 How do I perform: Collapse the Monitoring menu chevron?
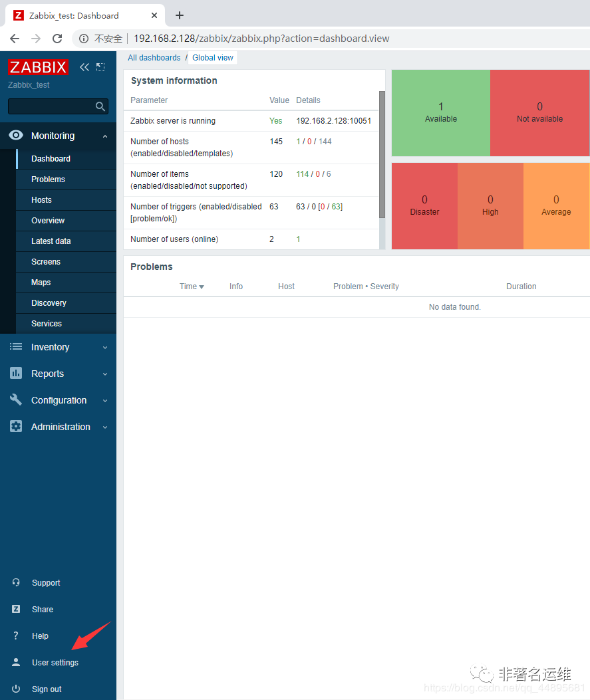(105, 136)
